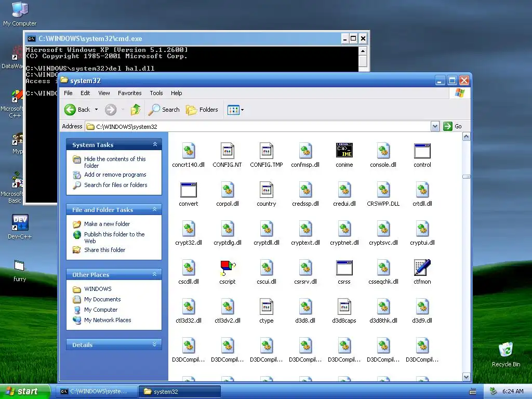Select the conime IME program icon
This screenshot has height=399, width=532.
coord(344,150)
